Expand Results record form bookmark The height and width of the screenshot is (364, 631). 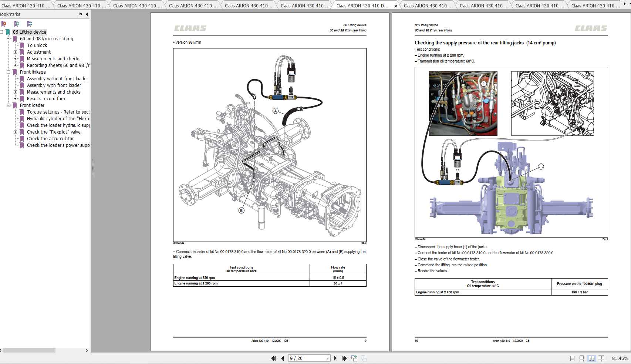[16, 99]
